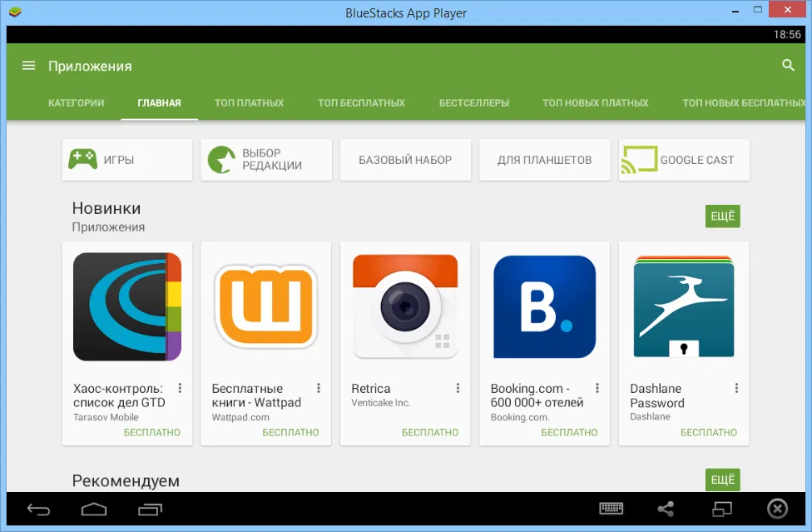Screen dimensions: 812x532
Task: Open the GOOGLE CAST section
Action: tap(683, 159)
